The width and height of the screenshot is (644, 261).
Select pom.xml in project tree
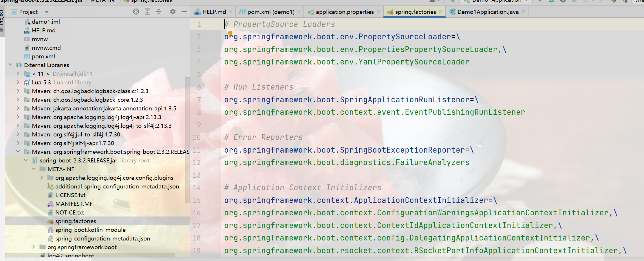click(43, 56)
